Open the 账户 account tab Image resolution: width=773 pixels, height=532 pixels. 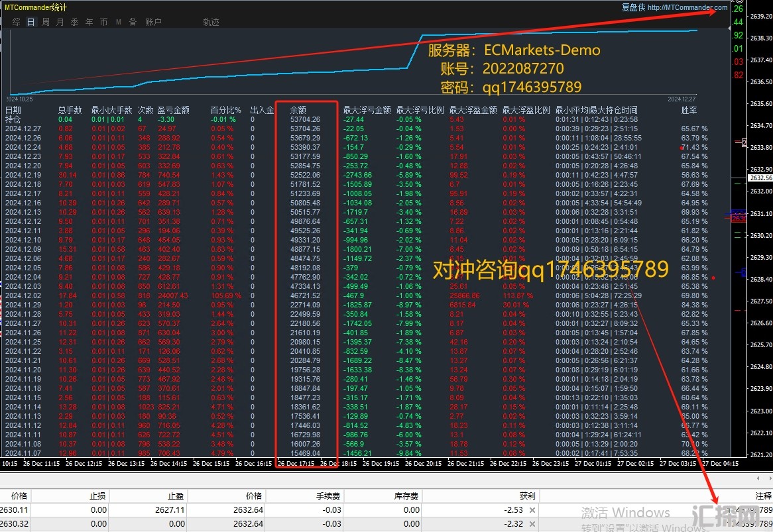click(x=153, y=22)
